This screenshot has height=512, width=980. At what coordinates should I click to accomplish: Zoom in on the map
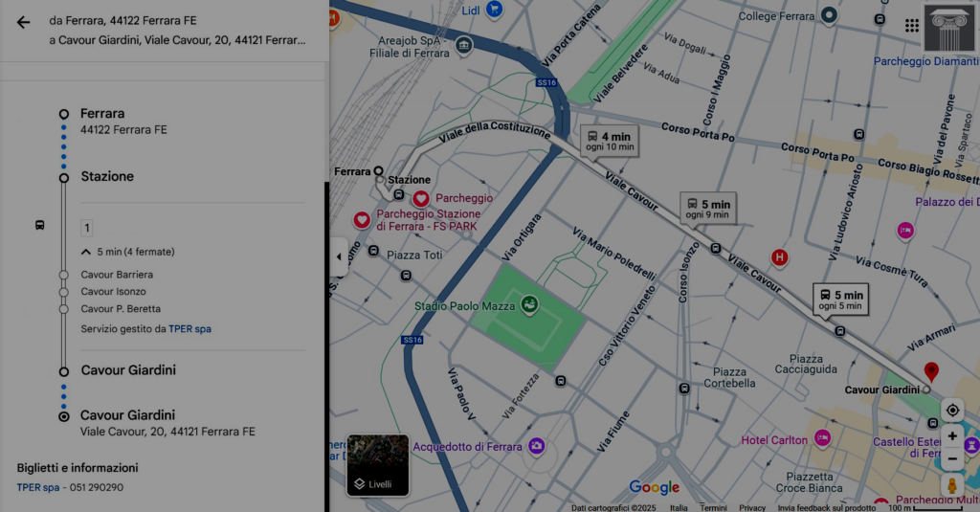pos(952,435)
